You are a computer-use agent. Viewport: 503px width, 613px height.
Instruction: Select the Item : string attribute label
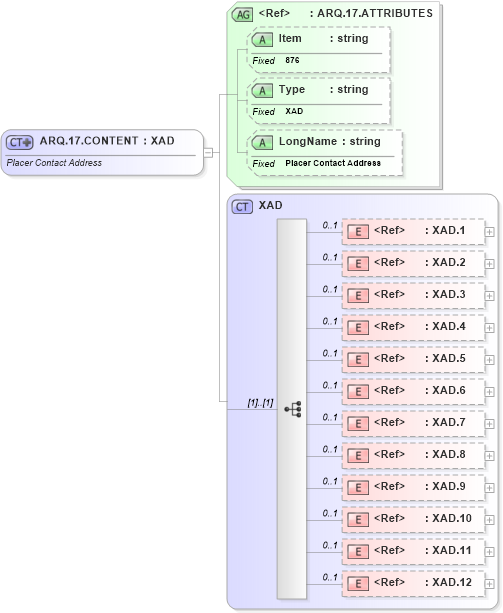point(324,38)
